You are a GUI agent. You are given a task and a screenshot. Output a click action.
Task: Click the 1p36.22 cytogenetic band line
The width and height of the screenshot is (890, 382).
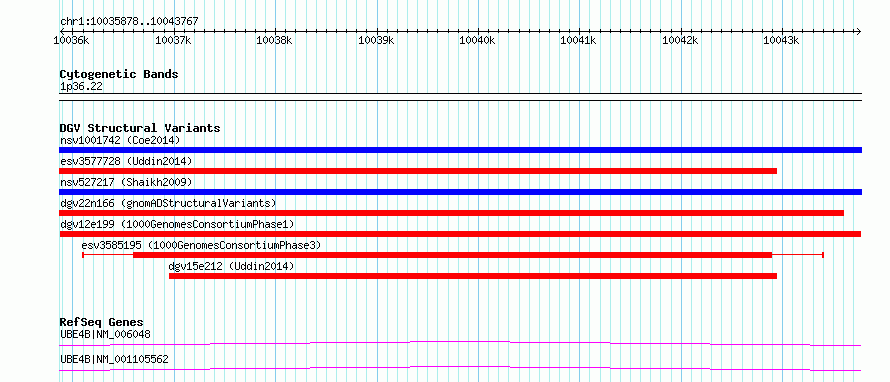460,96
